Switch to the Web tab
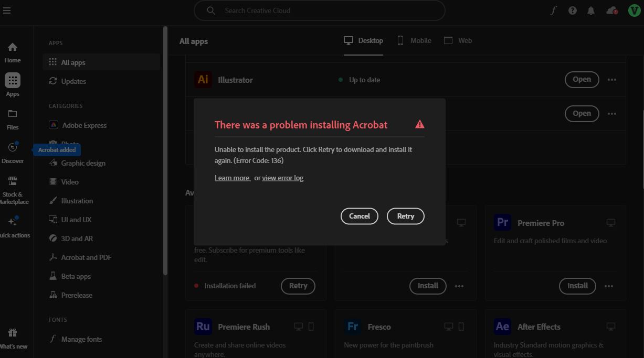The image size is (644, 358). pyautogui.click(x=458, y=41)
